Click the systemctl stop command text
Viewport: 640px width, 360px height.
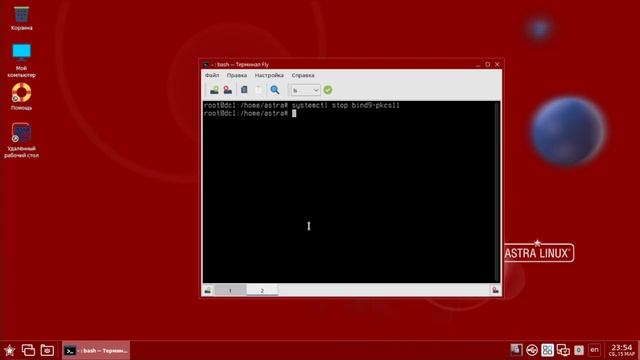coord(346,105)
